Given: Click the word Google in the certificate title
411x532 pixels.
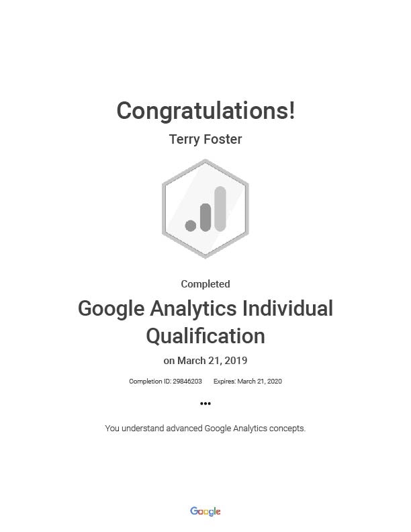Looking at the screenshot, I should click(x=111, y=310).
